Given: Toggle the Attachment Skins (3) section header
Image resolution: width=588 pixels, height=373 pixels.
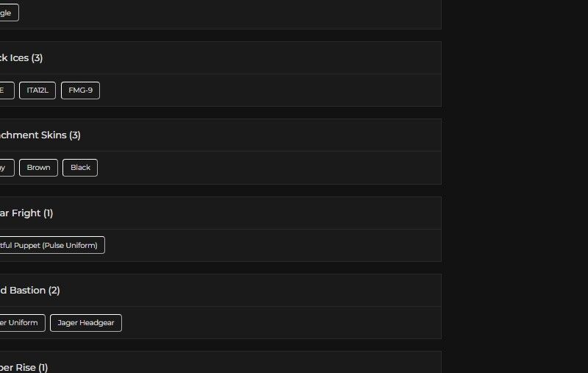Looking at the screenshot, I should (x=220, y=135).
